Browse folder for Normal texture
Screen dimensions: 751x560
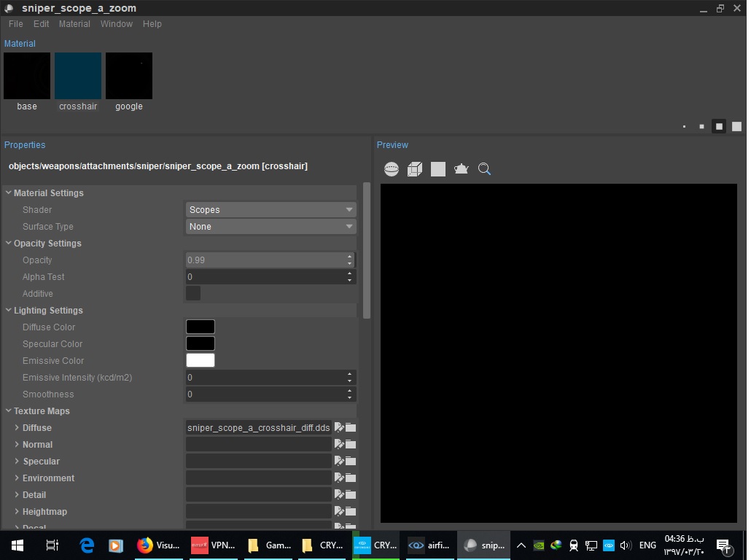click(351, 444)
